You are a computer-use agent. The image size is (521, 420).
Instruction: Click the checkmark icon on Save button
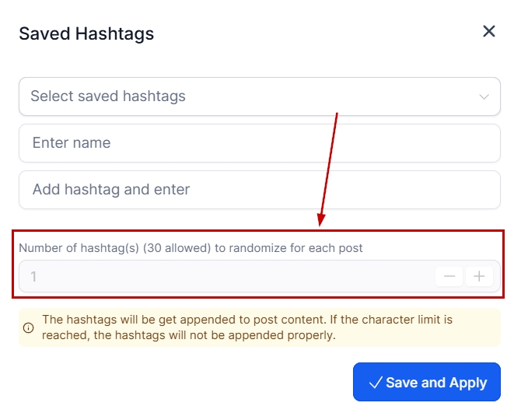coord(376,383)
